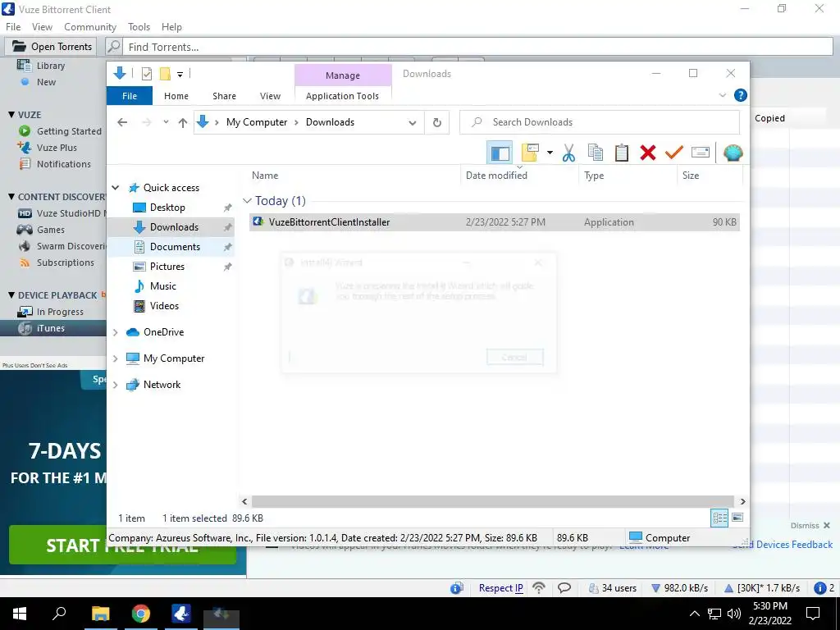Click the horizontal scrollbar in file list

click(492, 501)
